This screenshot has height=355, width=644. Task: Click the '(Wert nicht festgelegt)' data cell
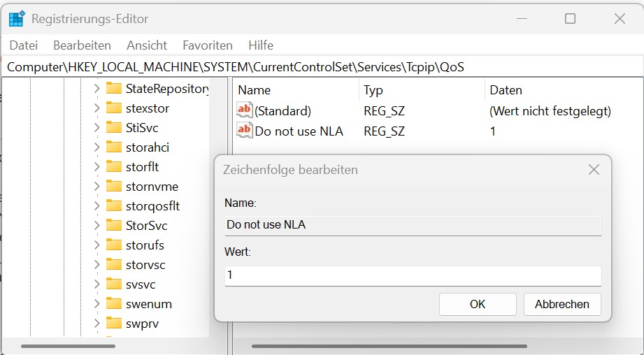point(550,111)
